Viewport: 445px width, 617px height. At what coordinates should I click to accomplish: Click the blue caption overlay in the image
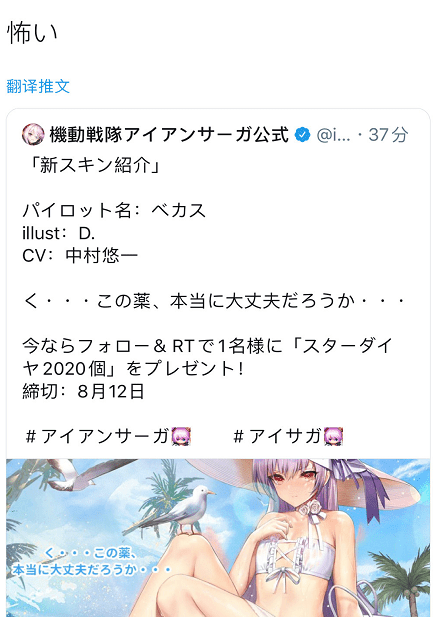tap(92, 562)
